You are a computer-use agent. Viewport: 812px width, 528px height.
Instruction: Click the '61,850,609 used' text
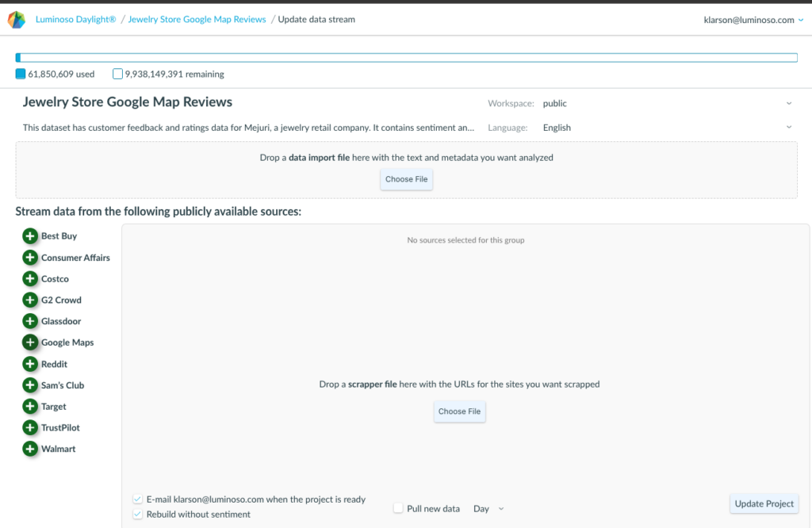pyautogui.click(x=61, y=74)
